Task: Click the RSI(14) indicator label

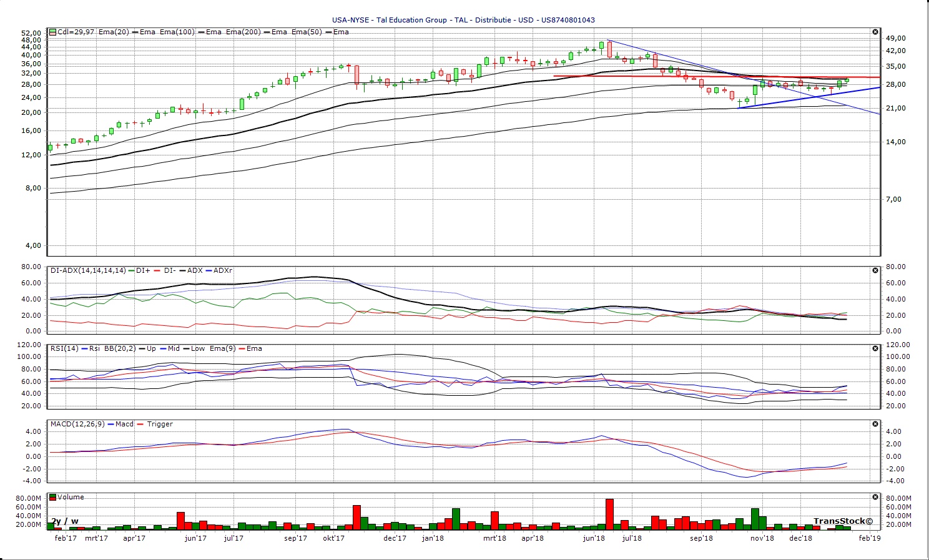Action: (x=64, y=348)
